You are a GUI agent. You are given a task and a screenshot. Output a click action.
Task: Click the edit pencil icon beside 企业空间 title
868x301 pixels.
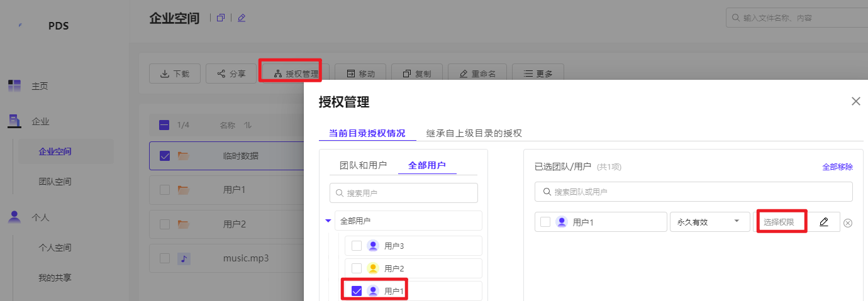pyautogui.click(x=242, y=18)
